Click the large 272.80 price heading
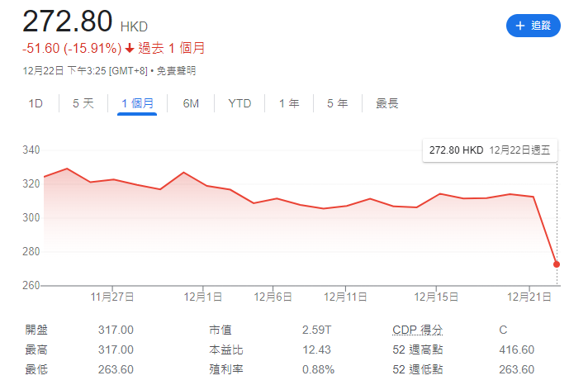The height and width of the screenshot is (385, 588). pos(67,21)
